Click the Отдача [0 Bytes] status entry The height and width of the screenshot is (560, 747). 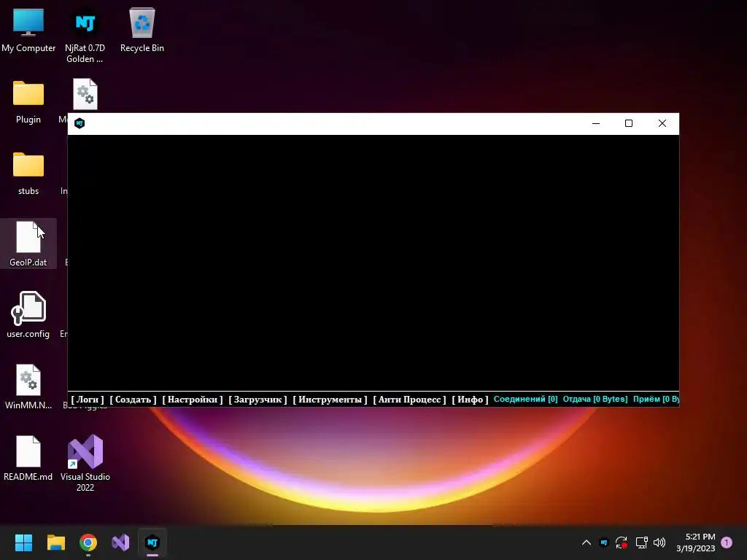595,399
